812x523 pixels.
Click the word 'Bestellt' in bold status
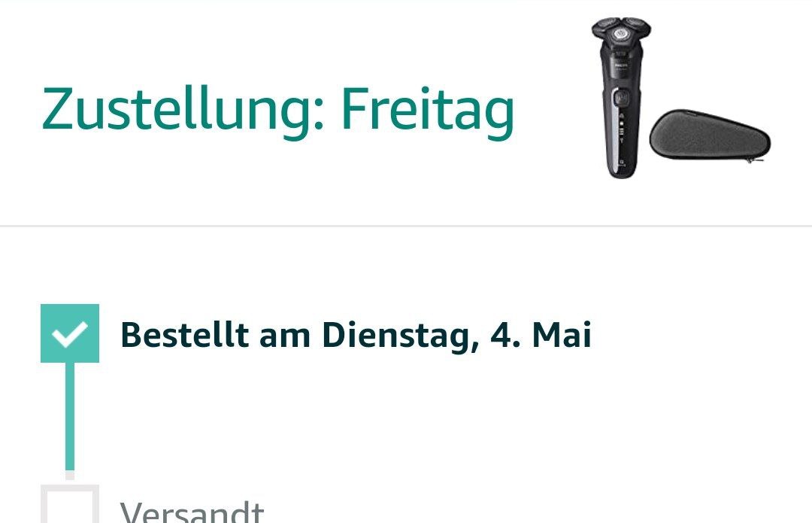(184, 335)
